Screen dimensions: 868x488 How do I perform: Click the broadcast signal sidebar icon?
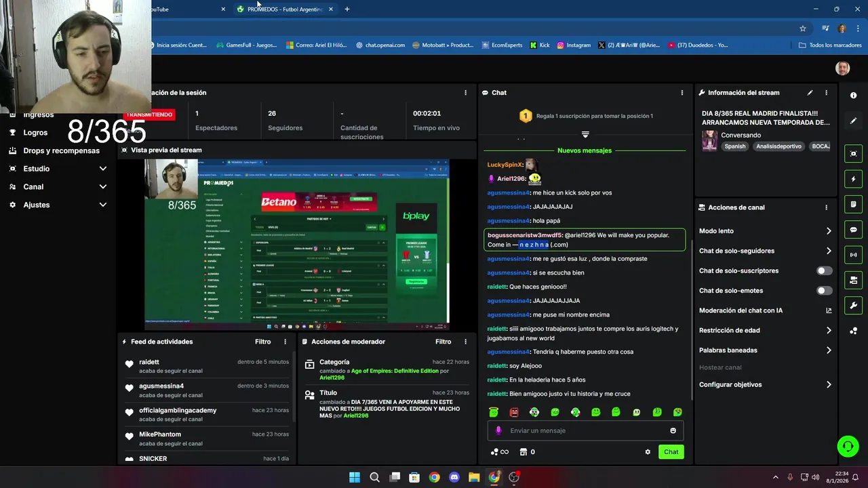coord(853,255)
